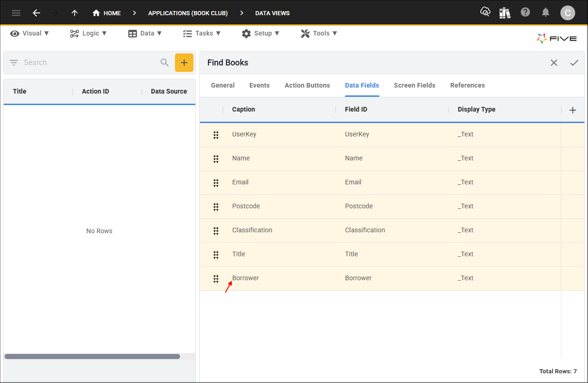Expand the Logic menu
This screenshot has width=588, height=383.
(88, 33)
